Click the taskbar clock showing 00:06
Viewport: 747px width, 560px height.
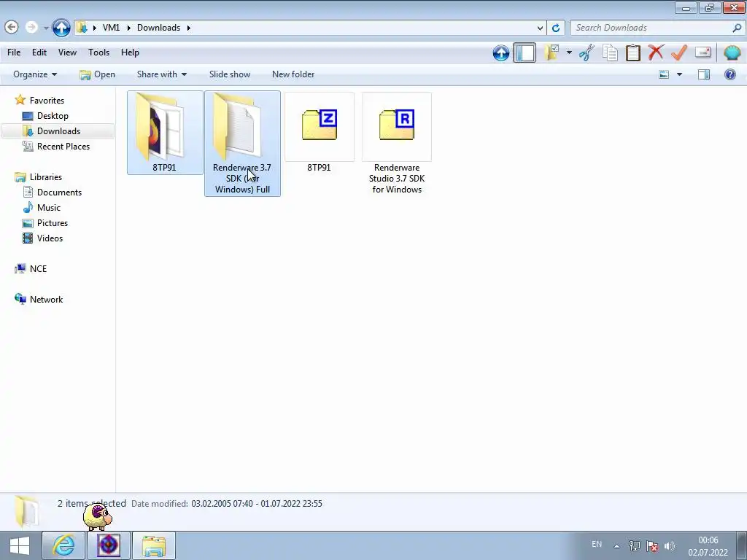tap(708, 546)
